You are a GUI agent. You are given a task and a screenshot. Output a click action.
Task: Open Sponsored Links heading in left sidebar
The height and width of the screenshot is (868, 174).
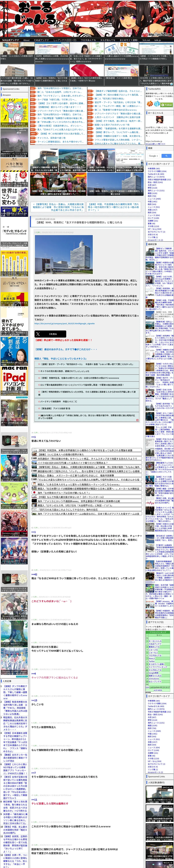[x=11, y=89]
